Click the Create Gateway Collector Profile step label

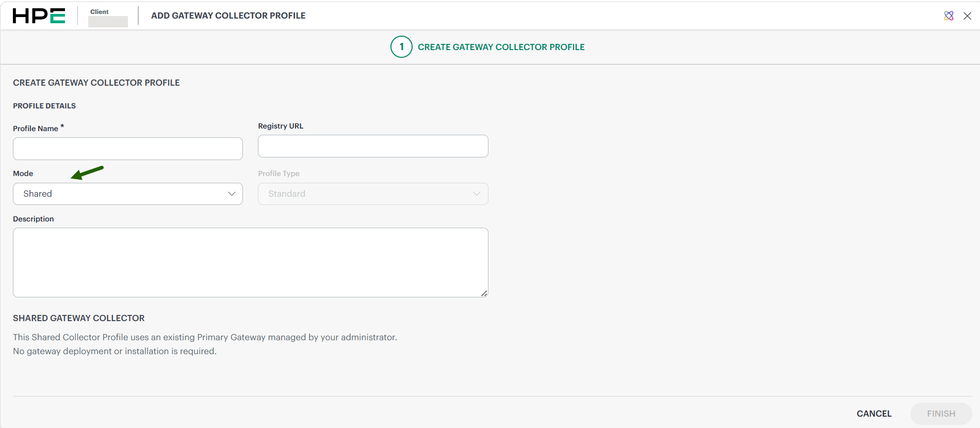pyautogui.click(x=501, y=47)
